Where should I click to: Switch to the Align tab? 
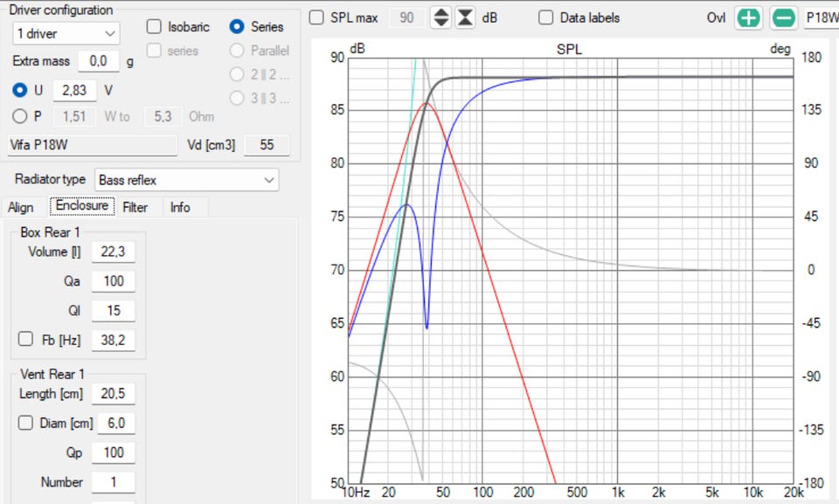(x=21, y=207)
